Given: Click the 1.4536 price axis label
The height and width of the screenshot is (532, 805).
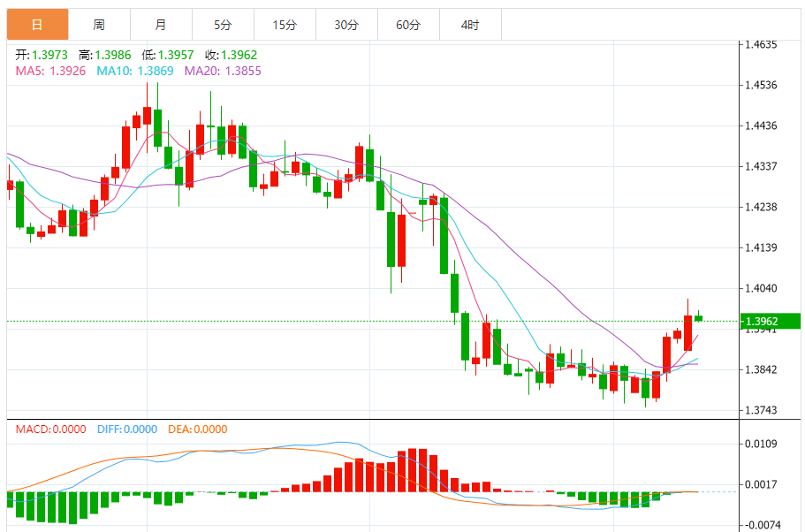Looking at the screenshot, I should click(x=762, y=85).
